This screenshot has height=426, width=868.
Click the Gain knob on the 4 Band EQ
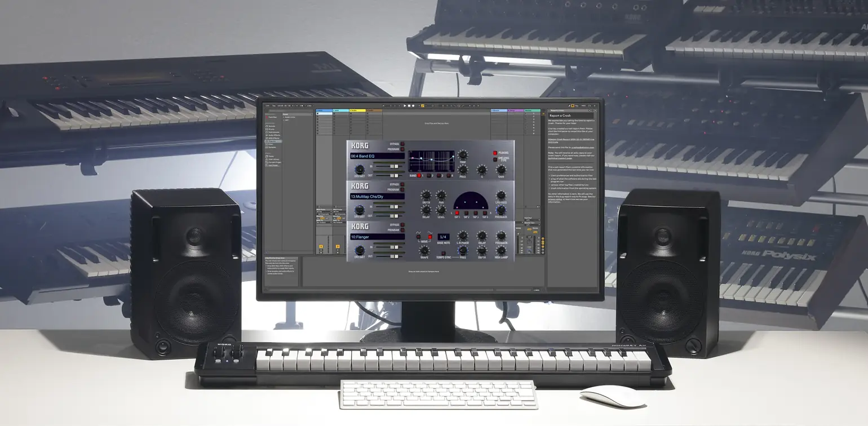pyautogui.click(x=501, y=169)
